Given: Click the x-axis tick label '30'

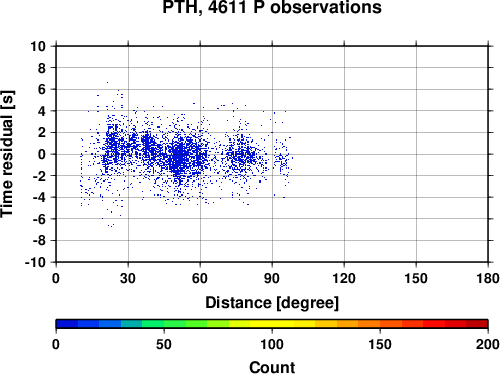Looking at the screenshot, I should 128,278.
